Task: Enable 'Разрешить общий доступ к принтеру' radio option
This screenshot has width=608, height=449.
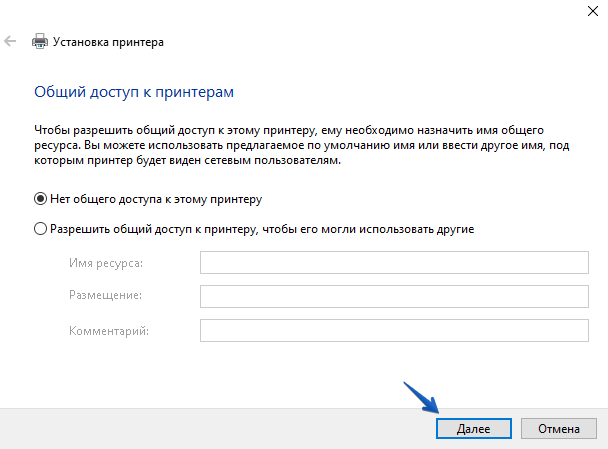Action: (x=41, y=229)
